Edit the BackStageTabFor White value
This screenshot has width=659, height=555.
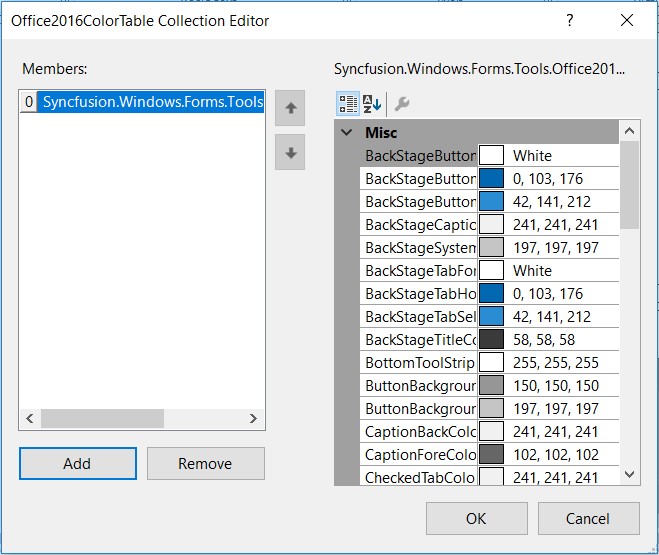(x=532, y=271)
